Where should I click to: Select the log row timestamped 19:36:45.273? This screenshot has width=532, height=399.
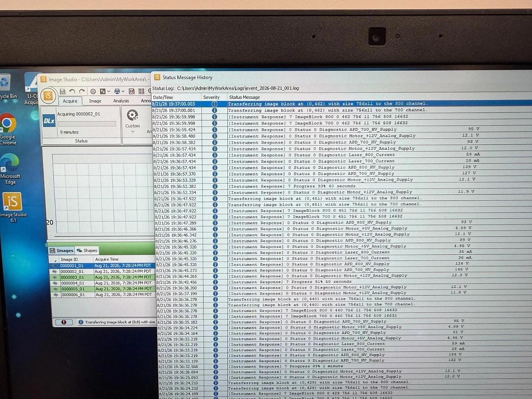click(342, 270)
